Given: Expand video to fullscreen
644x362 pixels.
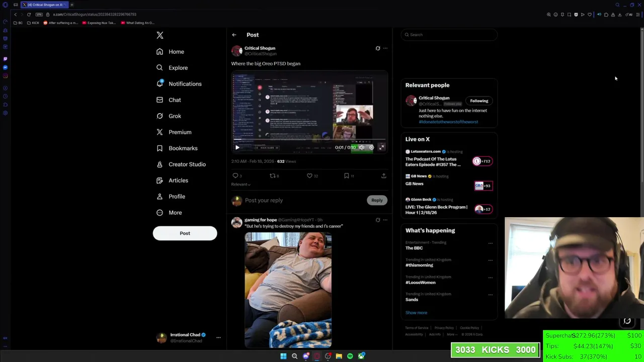Looking at the screenshot, I should coord(381,147).
